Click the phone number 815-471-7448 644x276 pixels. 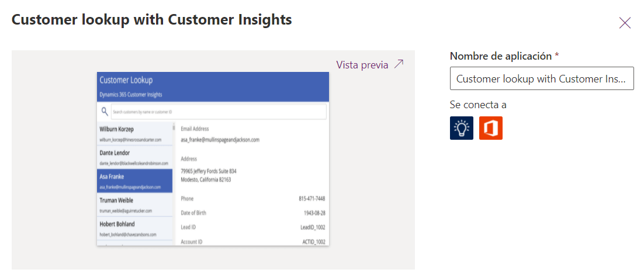tap(311, 199)
